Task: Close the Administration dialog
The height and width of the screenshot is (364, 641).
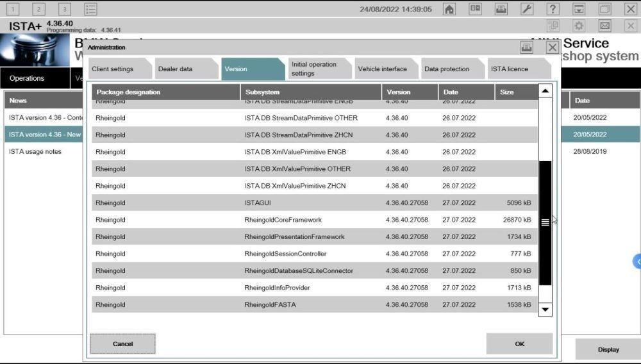Action: 553,47
